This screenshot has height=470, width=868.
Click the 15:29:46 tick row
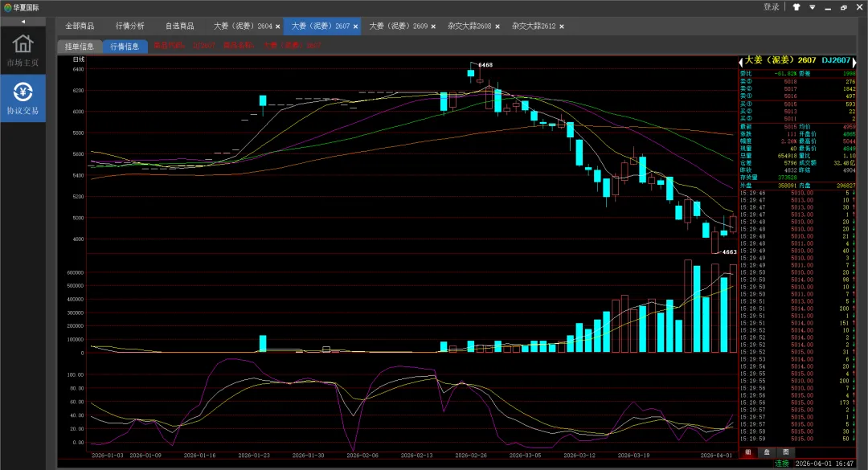(x=798, y=193)
